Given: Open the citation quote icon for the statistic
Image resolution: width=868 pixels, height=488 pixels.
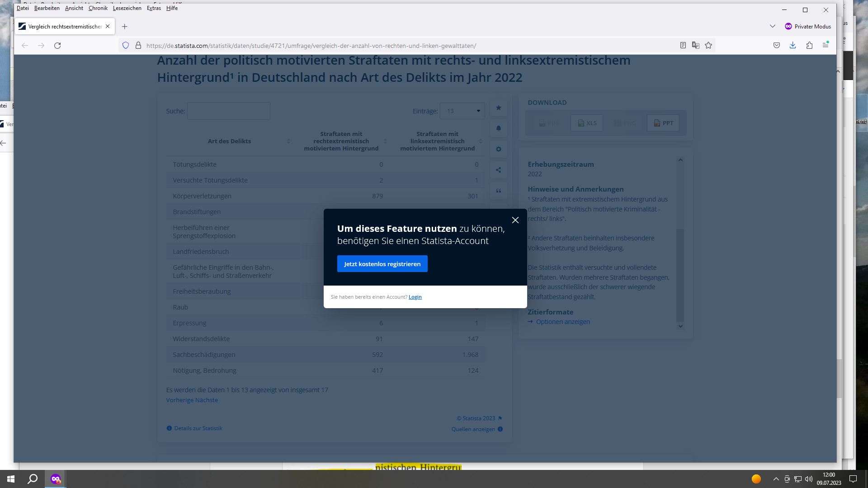Looking at the screenshot, I should pyautogui.click(x=498, y=191).
